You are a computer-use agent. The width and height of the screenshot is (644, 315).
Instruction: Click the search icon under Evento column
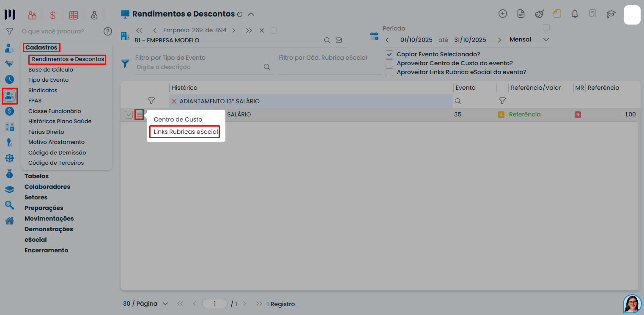coord(458,101)
